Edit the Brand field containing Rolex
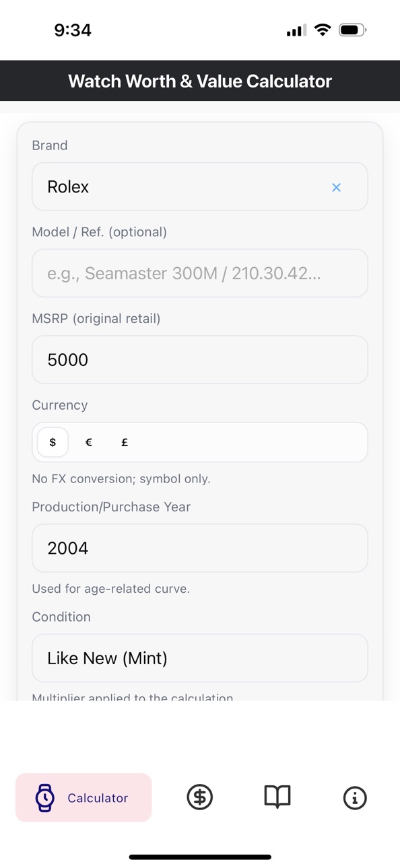The image size is (400, 868). click(x=200, y=186)
